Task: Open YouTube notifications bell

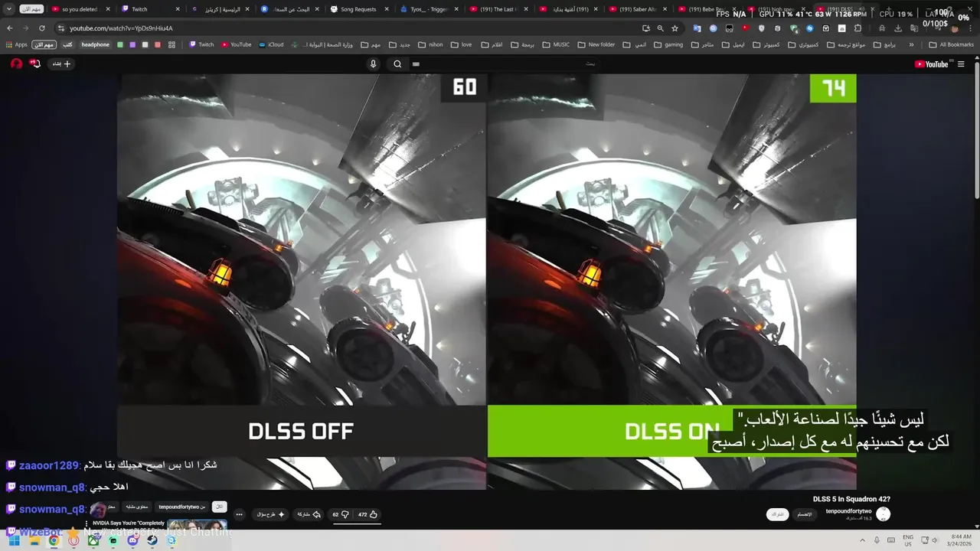Action: [x=35, y=64]
